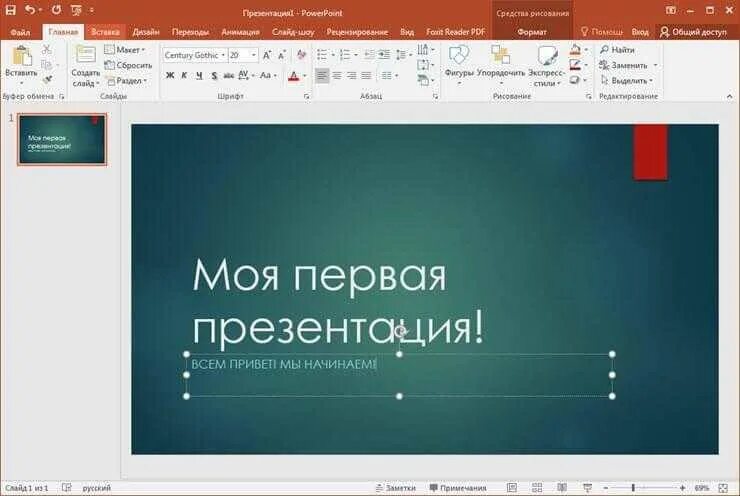Toggle underline (Ч) formatting
The height and width of the screenshot is (496, 740).
pyautogui.click(x=199, y=76)
